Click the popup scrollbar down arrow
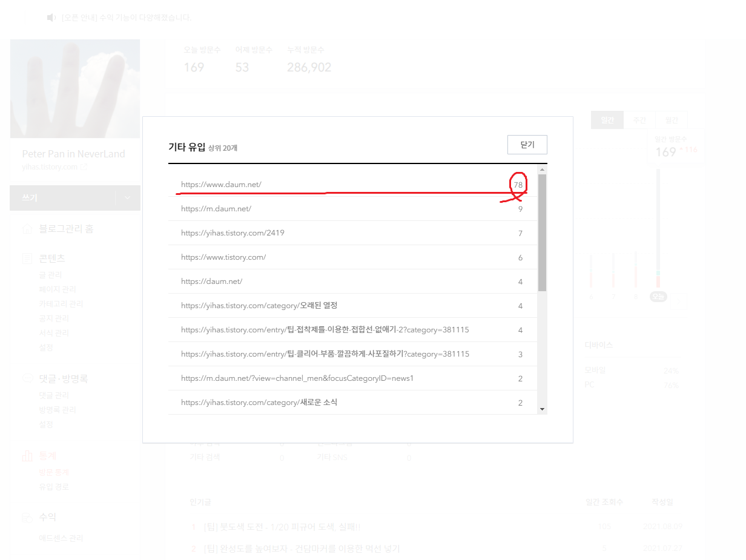This screenshot has height=560, width=746. point(542,409)
